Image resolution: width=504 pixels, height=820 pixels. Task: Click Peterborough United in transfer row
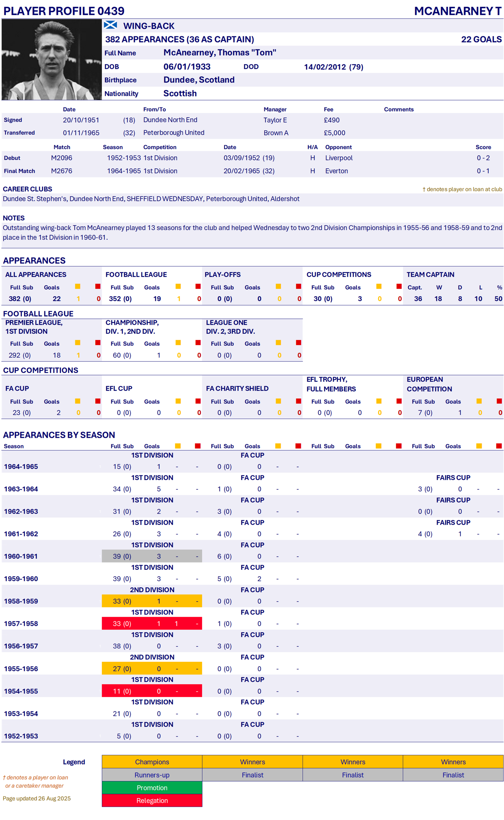pyautogui.click(x=174, y=133)
